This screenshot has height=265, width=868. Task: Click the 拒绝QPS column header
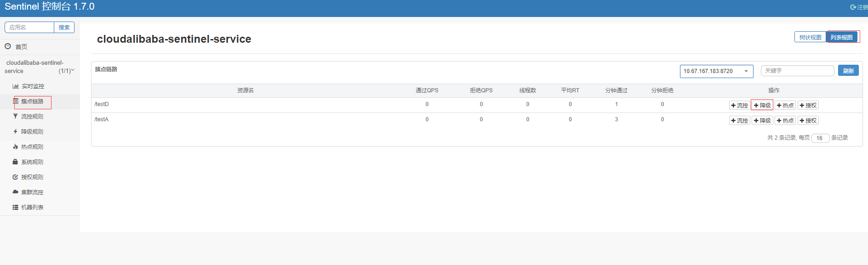(481, 90)
